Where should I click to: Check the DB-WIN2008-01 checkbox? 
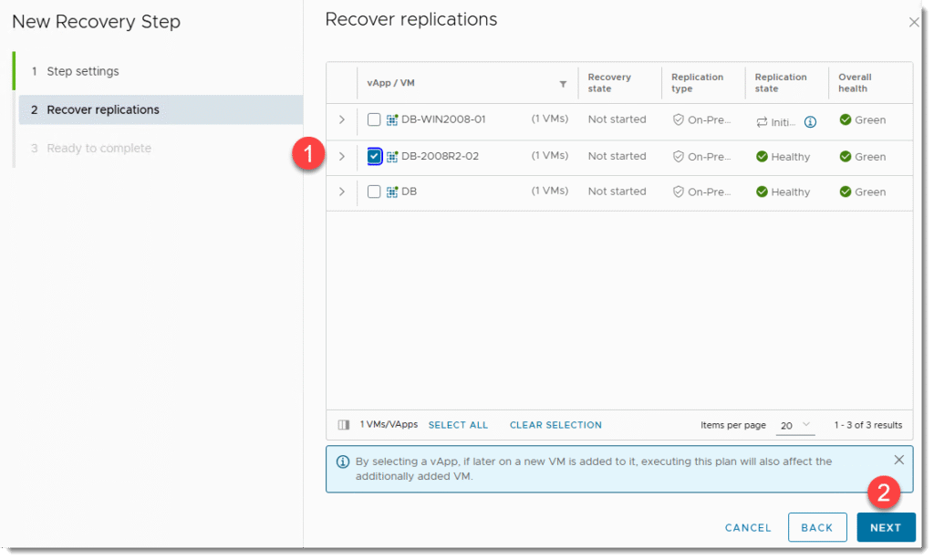[x=374, y=119]
